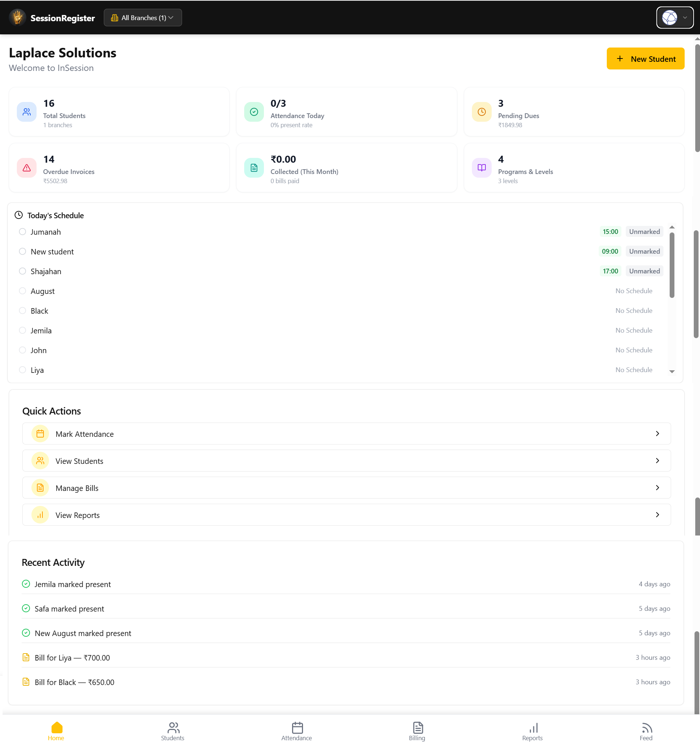This screenshot has width=700, height=753.
Task: Click the Today's Schedule clock icon
Action: pos(19,216)
